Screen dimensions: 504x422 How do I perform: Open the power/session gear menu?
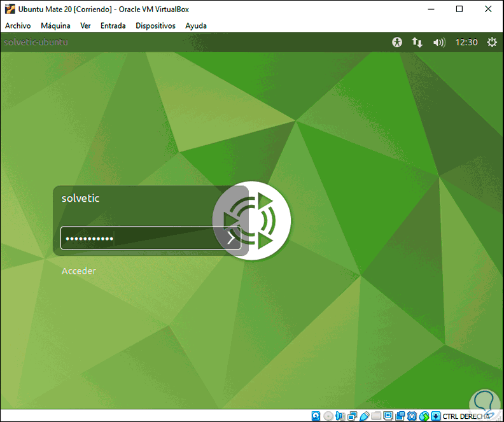[492, 42]
